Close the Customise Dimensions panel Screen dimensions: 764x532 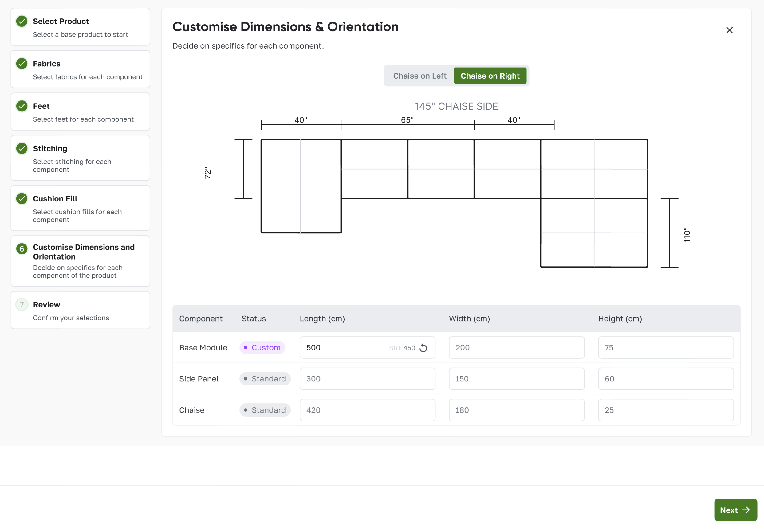click(x=729, y=30)
